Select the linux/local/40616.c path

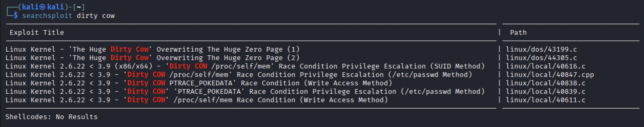[545, 66]
